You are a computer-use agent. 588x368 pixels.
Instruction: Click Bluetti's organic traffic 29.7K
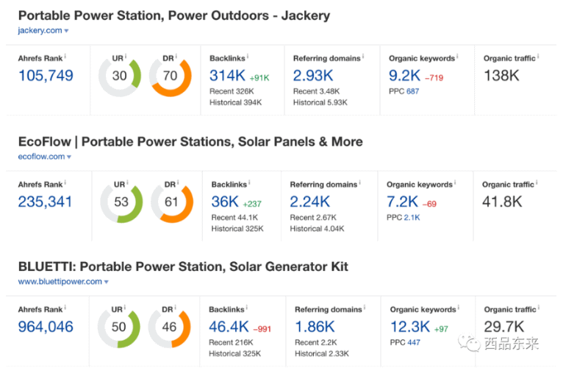pos(504,327)
